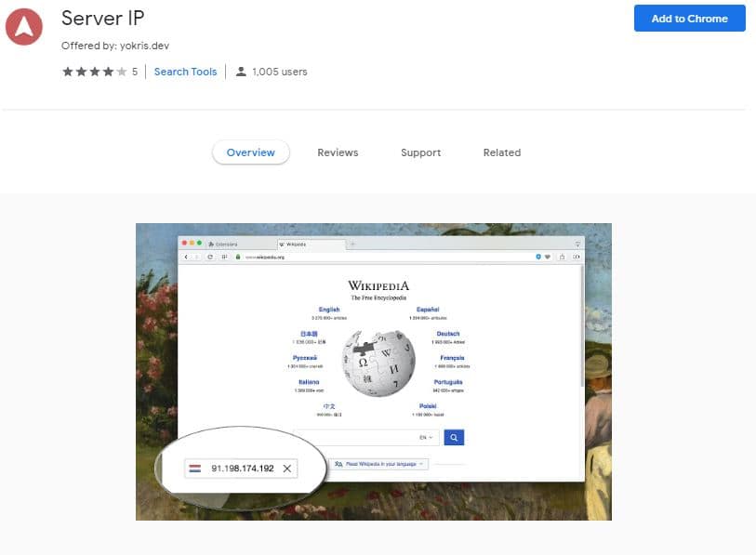
Task: Click the X next to 91.198.174.192
Action: pyautogui.click(x=287, y=469)
